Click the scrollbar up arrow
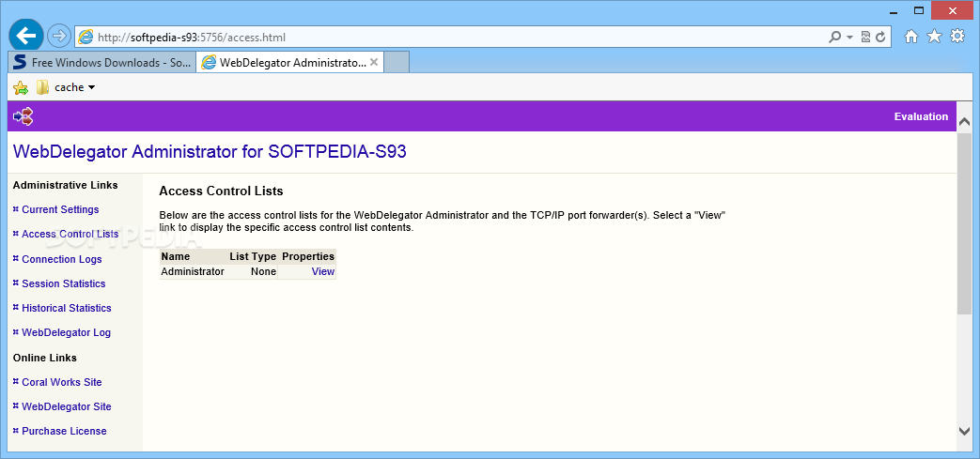Viewport: 980px width, 459px height. click(964, 122)
